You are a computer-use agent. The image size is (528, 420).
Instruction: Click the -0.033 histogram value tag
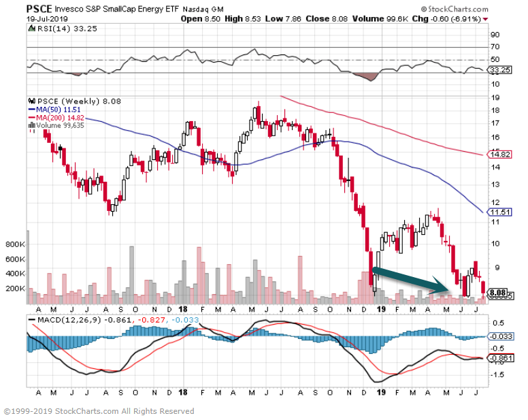pos(501,336)
